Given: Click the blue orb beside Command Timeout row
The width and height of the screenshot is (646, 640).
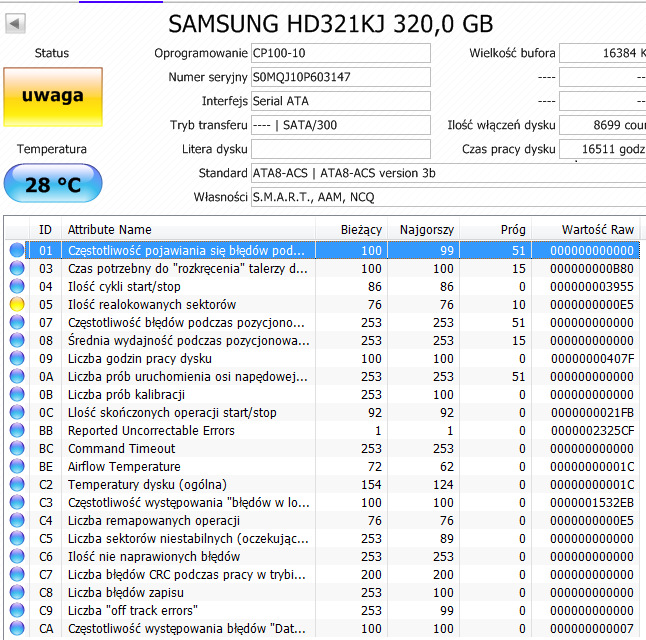Looking at the screenshot, I should [x=16, y=449].
